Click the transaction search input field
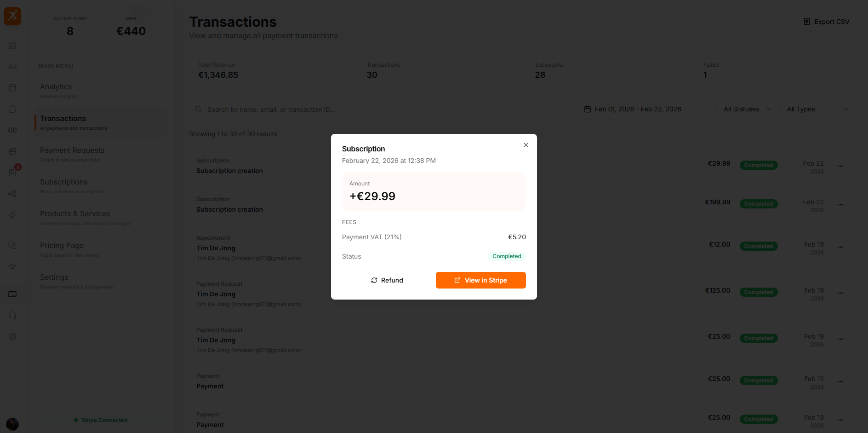868x433 pixels. (x=322, y=109)
